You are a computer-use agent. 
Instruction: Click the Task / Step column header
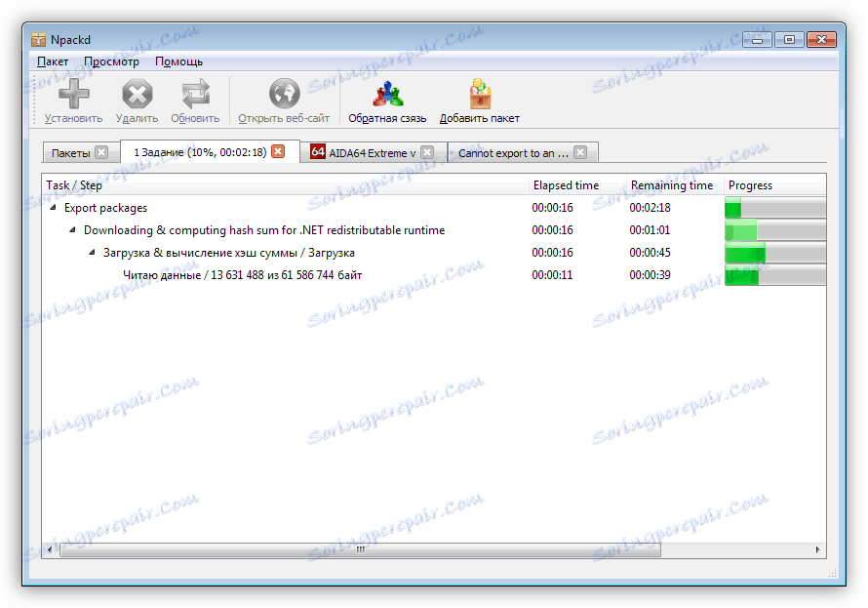click(285, 185)
